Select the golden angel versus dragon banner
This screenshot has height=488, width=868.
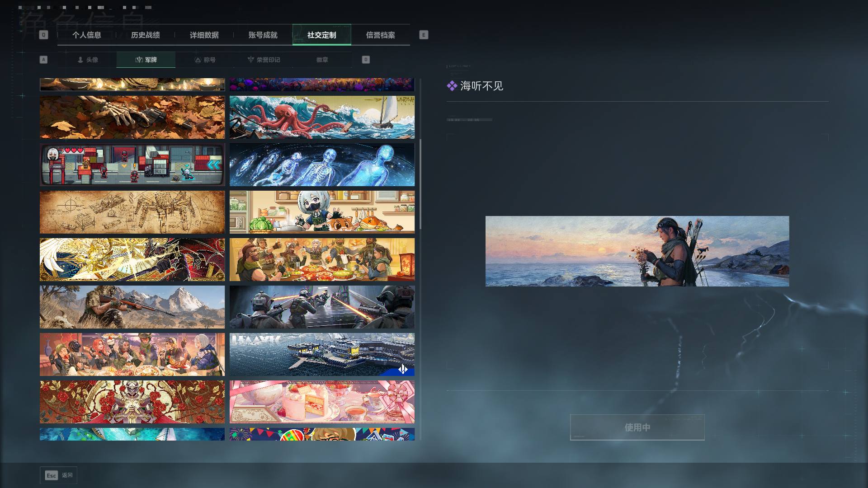pyautogui.click(x=132, y=260)
